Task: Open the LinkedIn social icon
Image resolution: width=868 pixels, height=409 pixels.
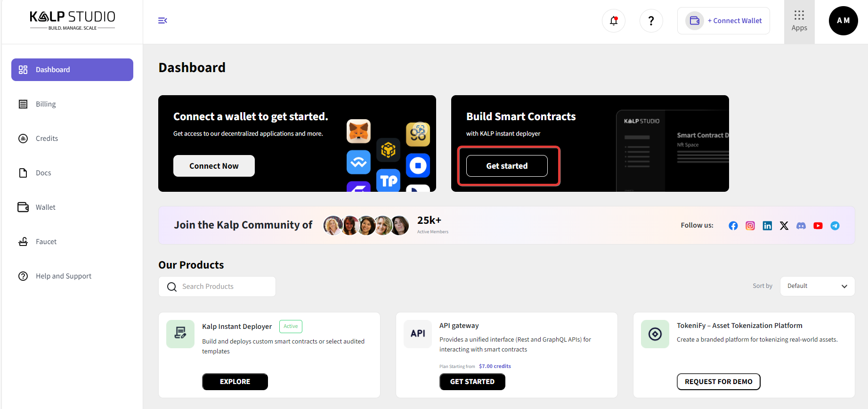Action: [767, 226]
